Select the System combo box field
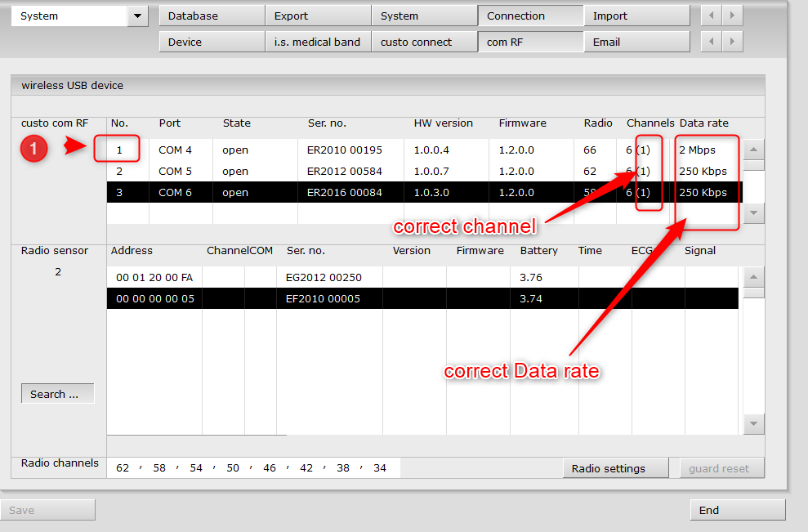The width and height of the screenshot is (808, 532). click(69, 16)
